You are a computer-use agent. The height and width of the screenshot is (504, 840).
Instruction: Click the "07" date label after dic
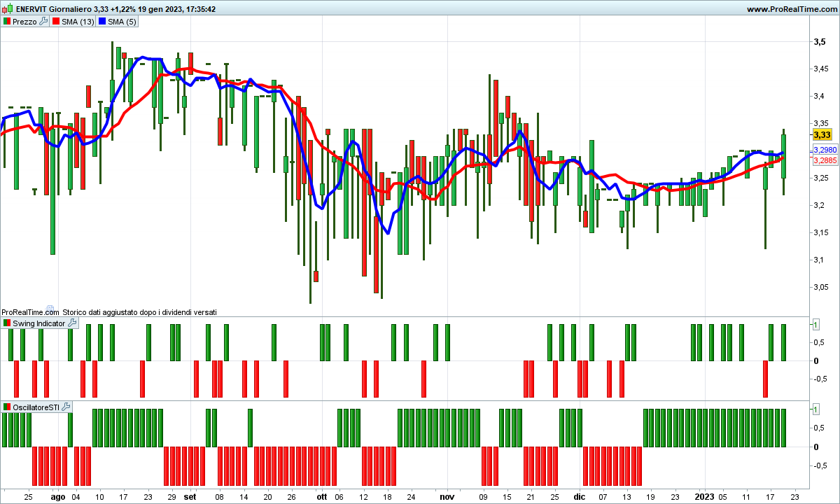click(603, 497)
